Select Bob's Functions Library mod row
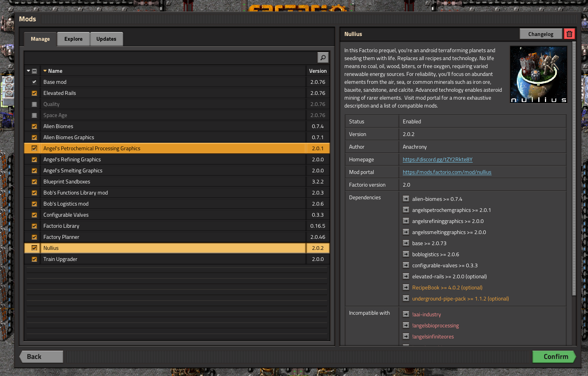The height and width of the screenshot is (376, 588). 177,193
